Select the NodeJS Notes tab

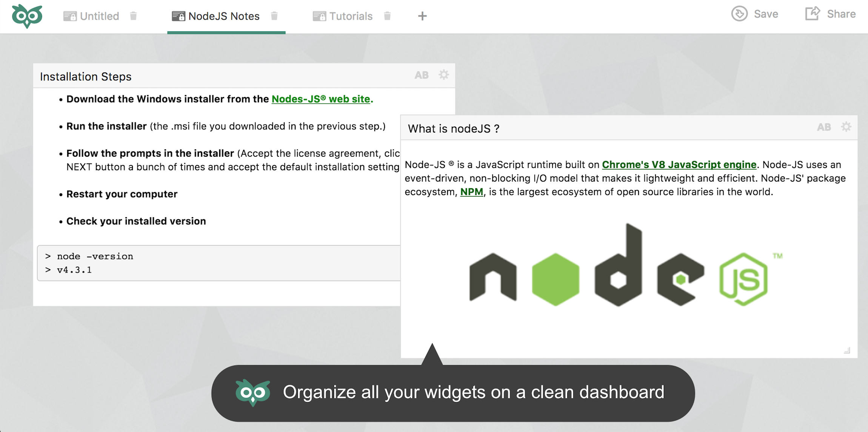click(x=223, y=16)
